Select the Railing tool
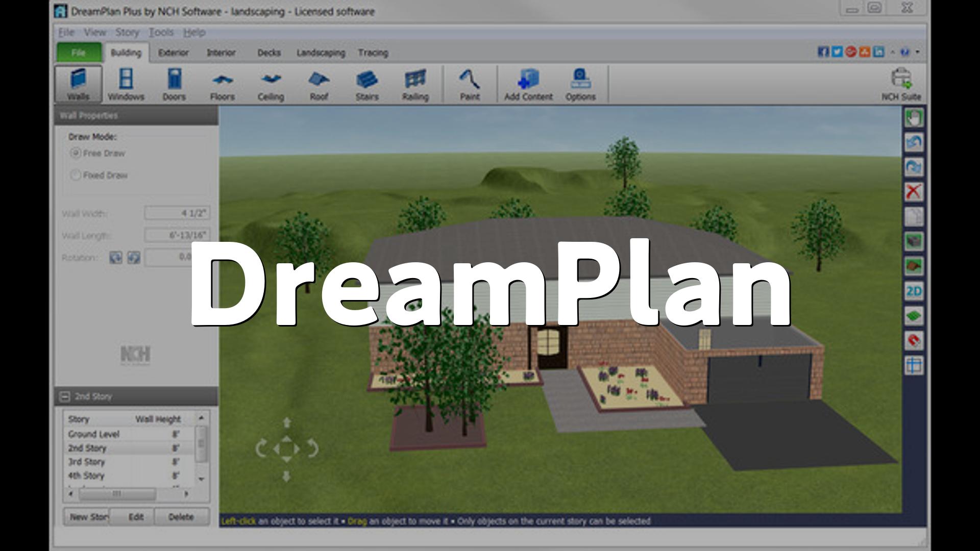Image resolution: width=980 pixels, height=551 pixels. [x=415, y=84]
